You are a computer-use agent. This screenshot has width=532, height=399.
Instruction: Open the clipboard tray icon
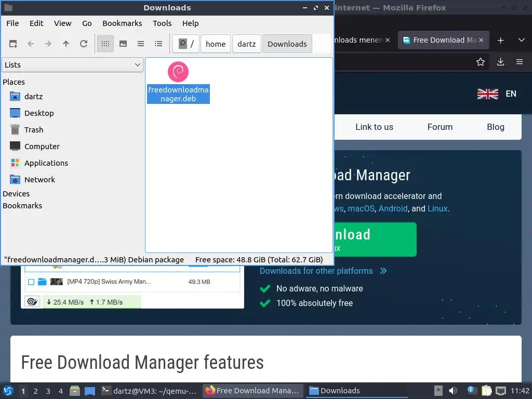[x=486, y=391]
